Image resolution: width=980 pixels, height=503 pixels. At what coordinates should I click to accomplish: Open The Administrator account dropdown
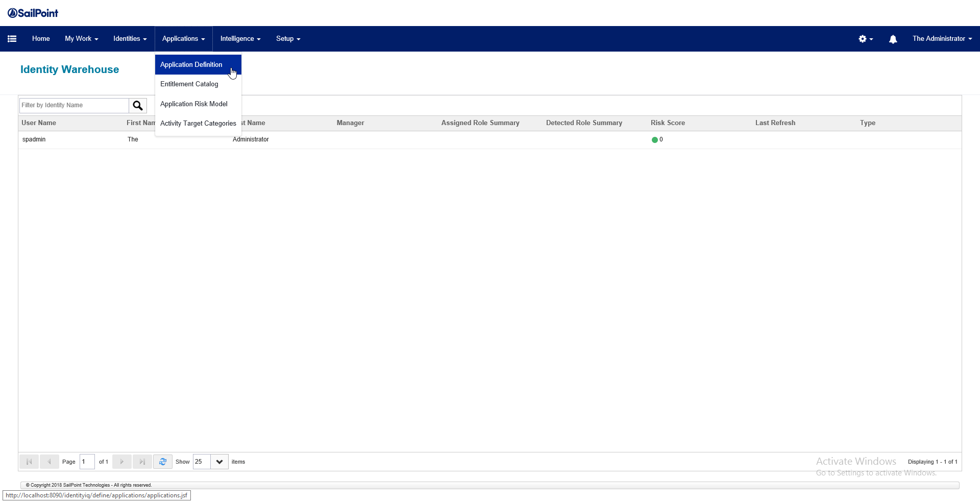click(942, 38)
